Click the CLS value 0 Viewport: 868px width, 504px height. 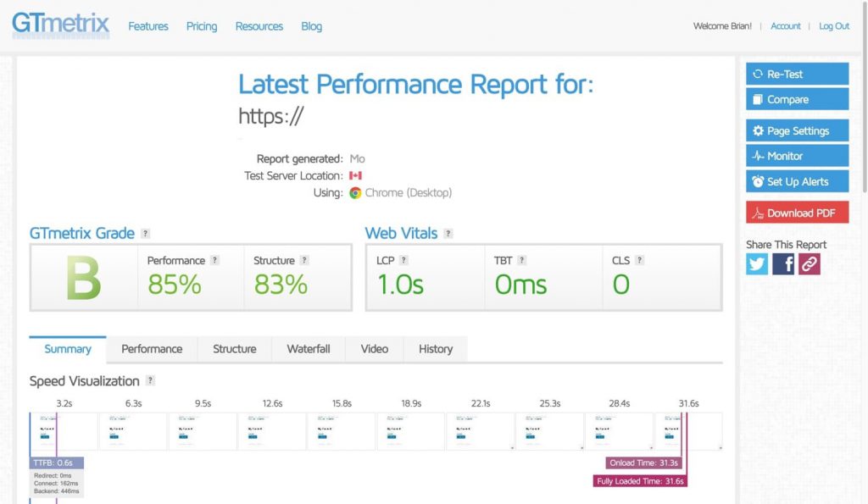[620, 285]
